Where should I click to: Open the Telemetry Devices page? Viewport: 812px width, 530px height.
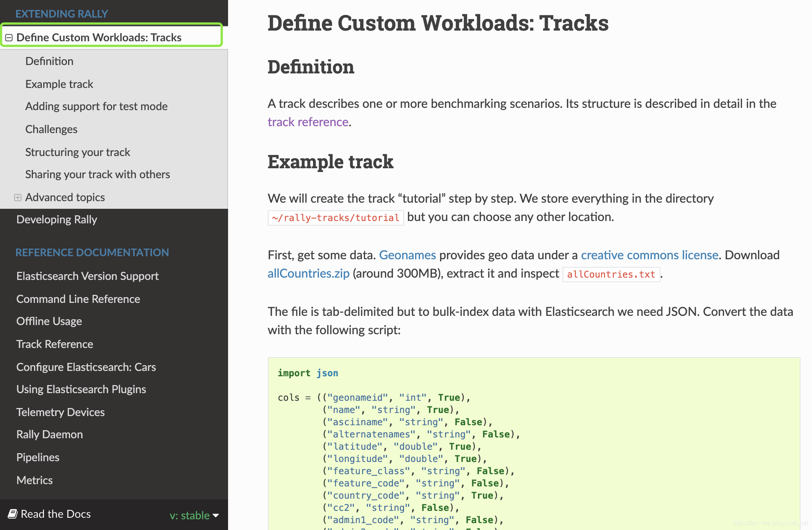tap(60, 412)
